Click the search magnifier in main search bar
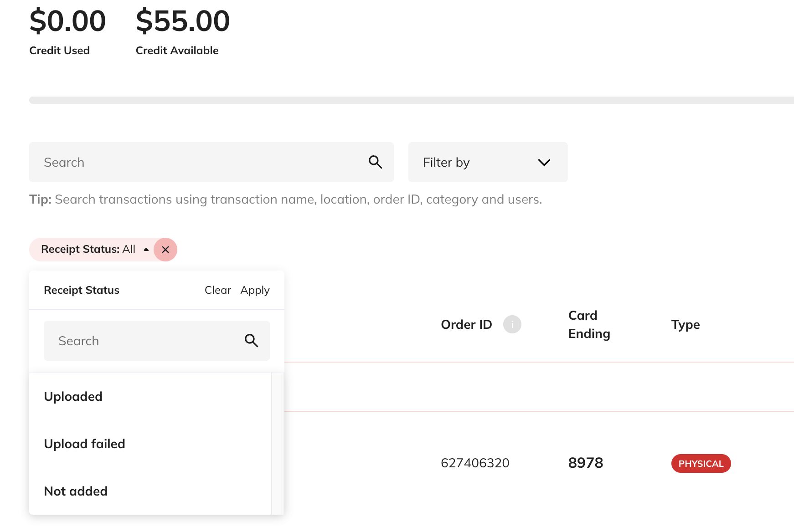This screenshot has height=532, width=794. [375, 162]
